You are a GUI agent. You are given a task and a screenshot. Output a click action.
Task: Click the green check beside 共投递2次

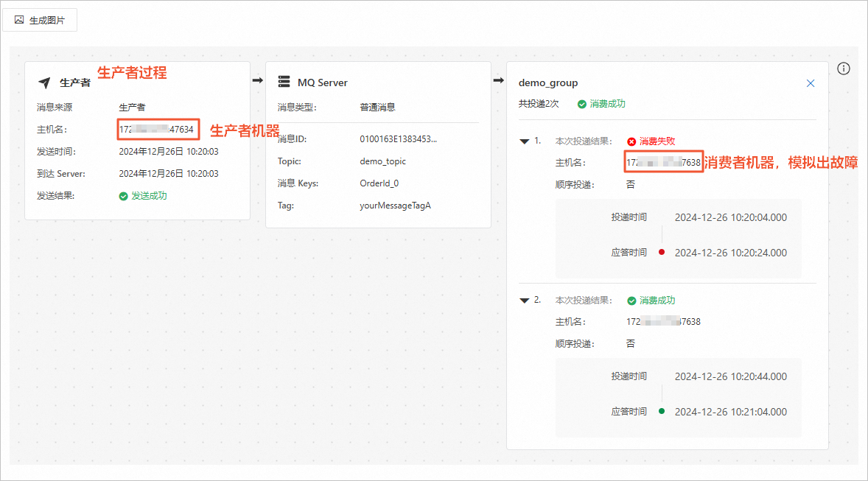click(x=582, y=104)
